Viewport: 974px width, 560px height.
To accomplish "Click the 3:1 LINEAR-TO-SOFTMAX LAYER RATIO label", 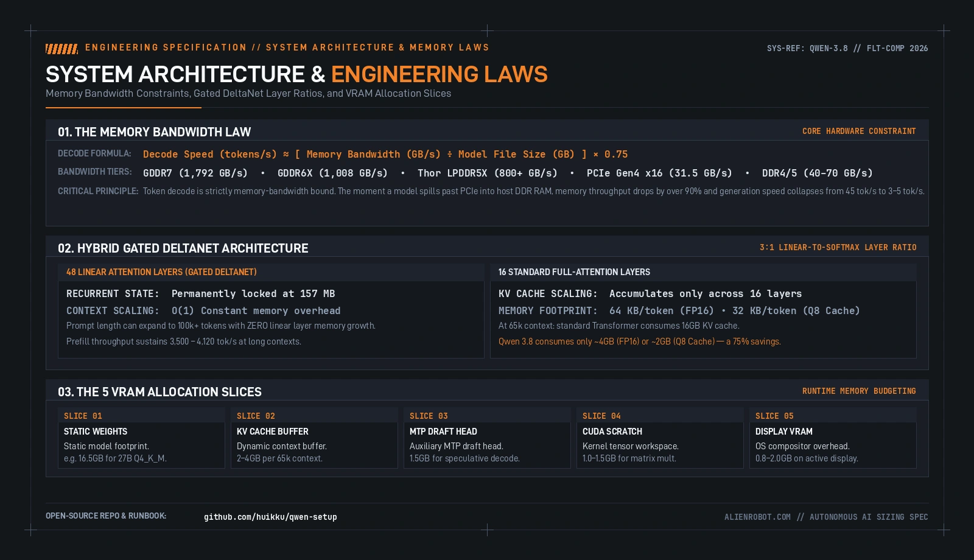I will pyautogui.click(x=838, y=247).
